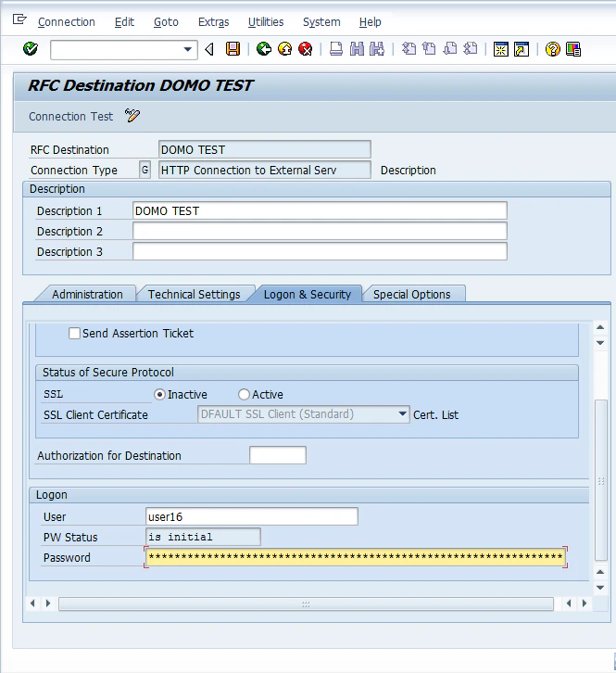The image size is (616, 673).
Task: Open the Edit menu
Action: (x=124, y=22)
